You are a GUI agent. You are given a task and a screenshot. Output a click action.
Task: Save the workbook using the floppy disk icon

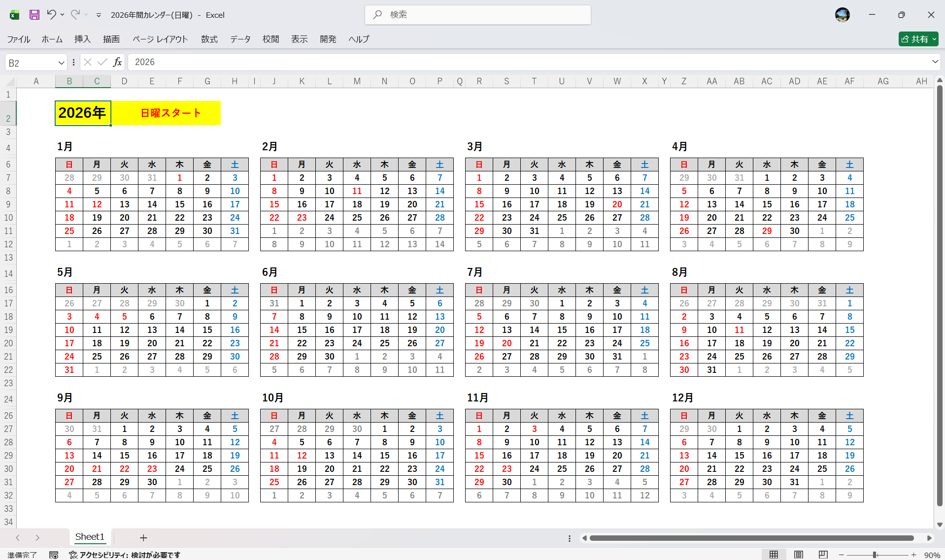coord(34,15)
